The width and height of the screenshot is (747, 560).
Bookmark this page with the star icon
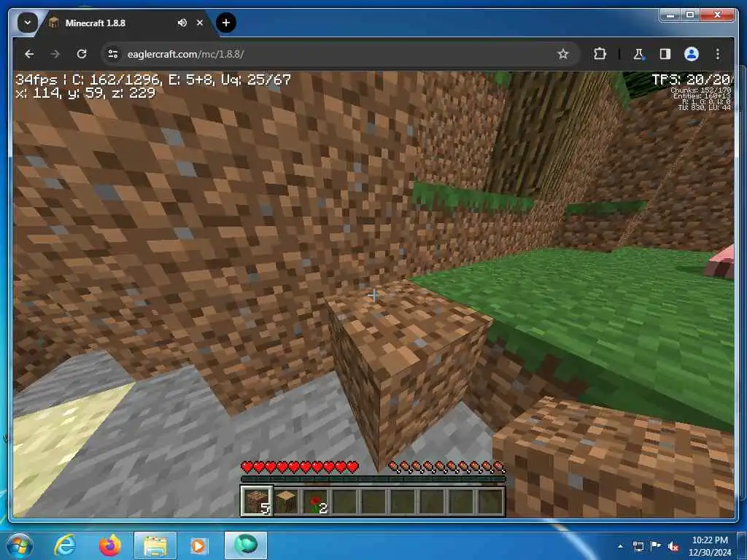[562, 54]
